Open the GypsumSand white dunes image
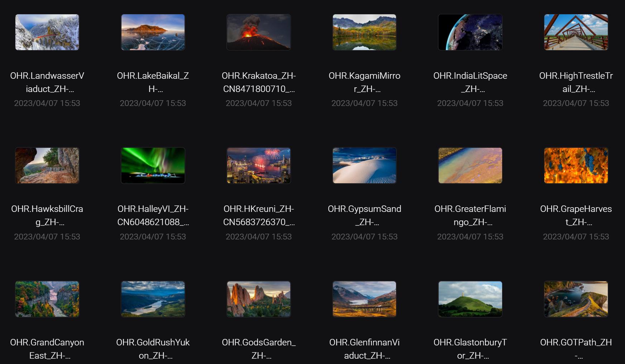Image resolution: width=625 pixels, height=364 pixels. [x=364, y=165]
